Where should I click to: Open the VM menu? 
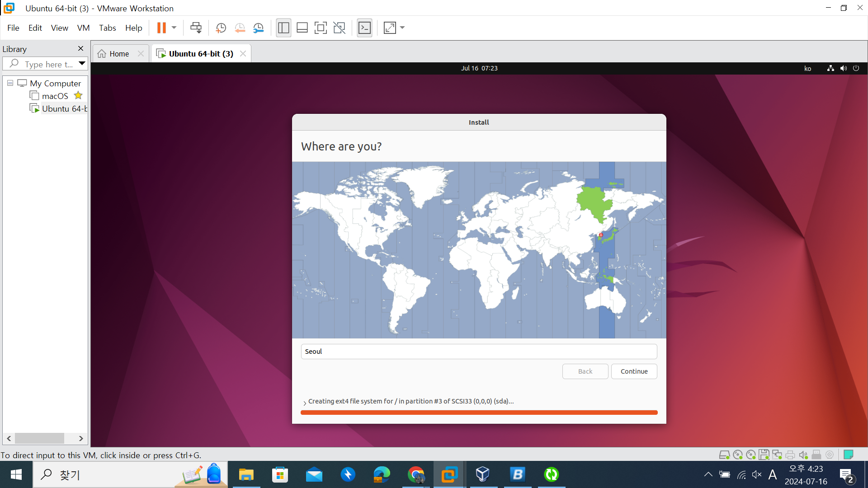(x=83, y=28)
